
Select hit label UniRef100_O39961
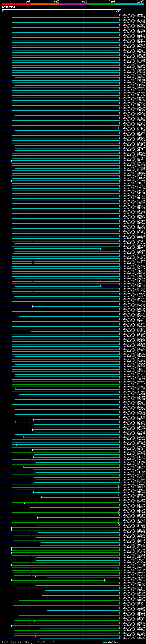click(134, 560)
